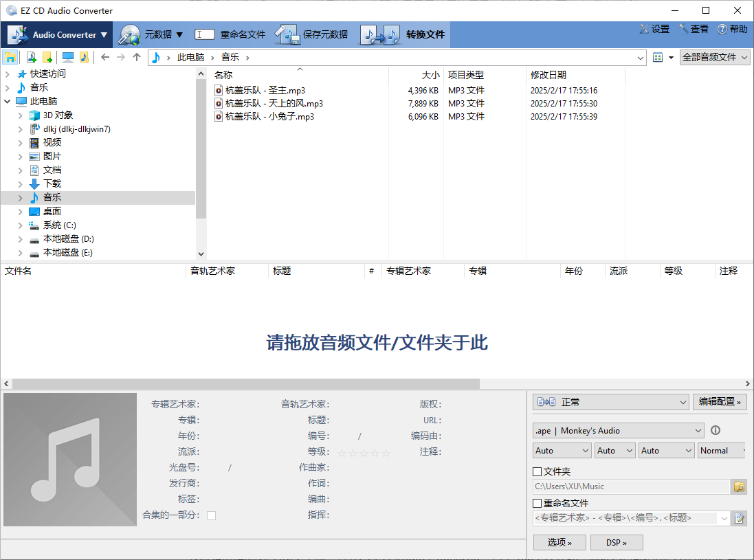Image resolution: width=754 pixels, height=560 pixels.
Task: Click the output folder browse icon
Action: coord(739,486)
